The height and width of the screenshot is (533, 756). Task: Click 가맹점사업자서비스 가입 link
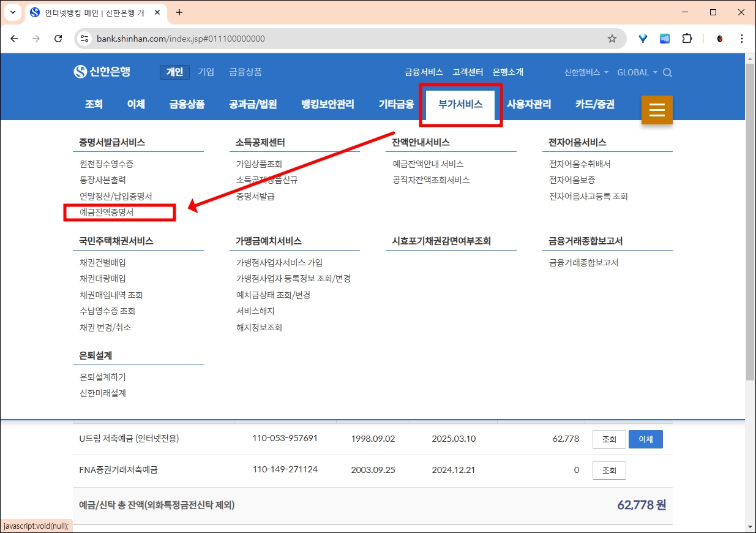279,262
